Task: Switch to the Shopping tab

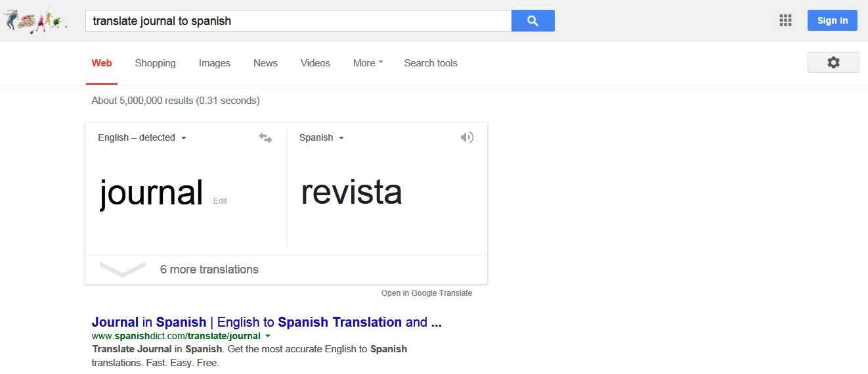Action: click(x=155, y=63)
